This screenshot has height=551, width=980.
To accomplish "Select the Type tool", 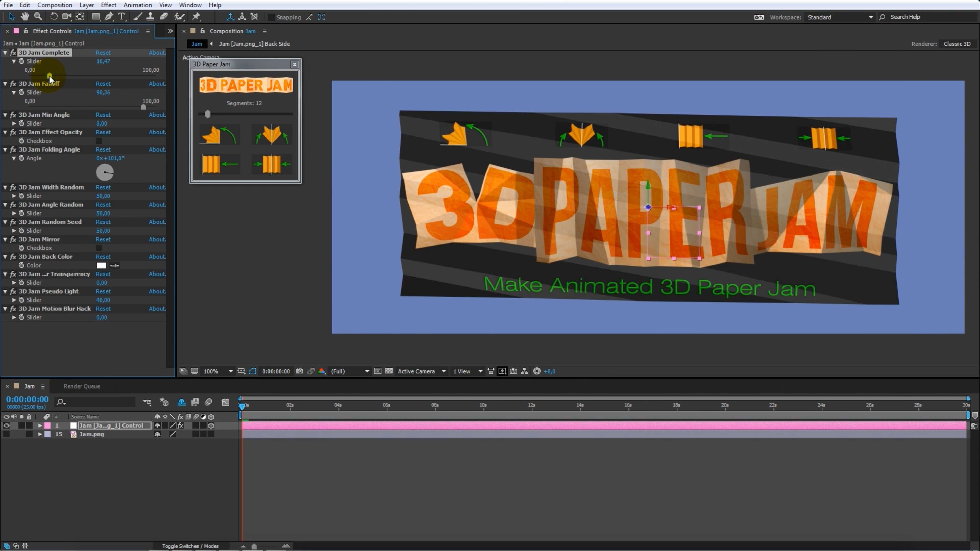I will pos(122,16).
